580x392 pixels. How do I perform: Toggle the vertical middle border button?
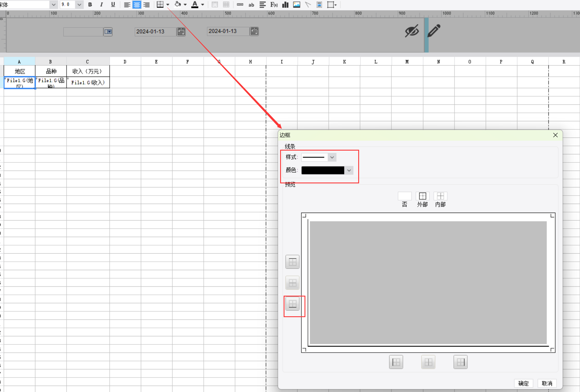[428, 362]
